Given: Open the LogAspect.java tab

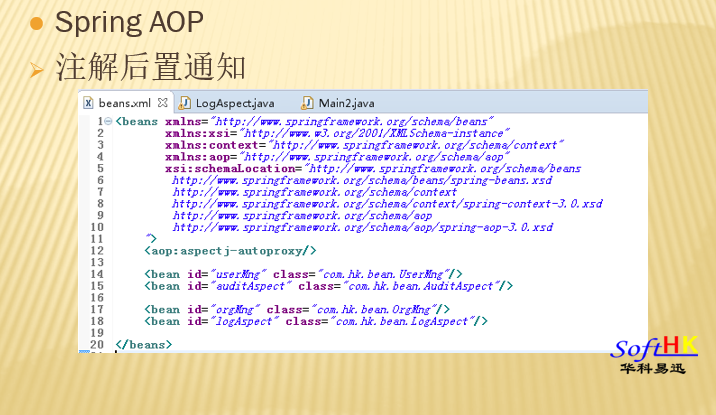Looking at the screenshot, I should 235,104.
